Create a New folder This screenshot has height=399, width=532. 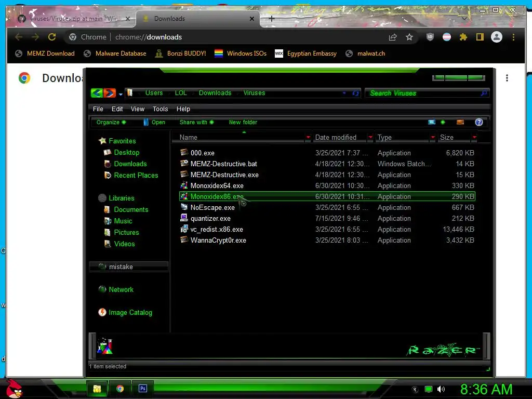pos(243,122)
